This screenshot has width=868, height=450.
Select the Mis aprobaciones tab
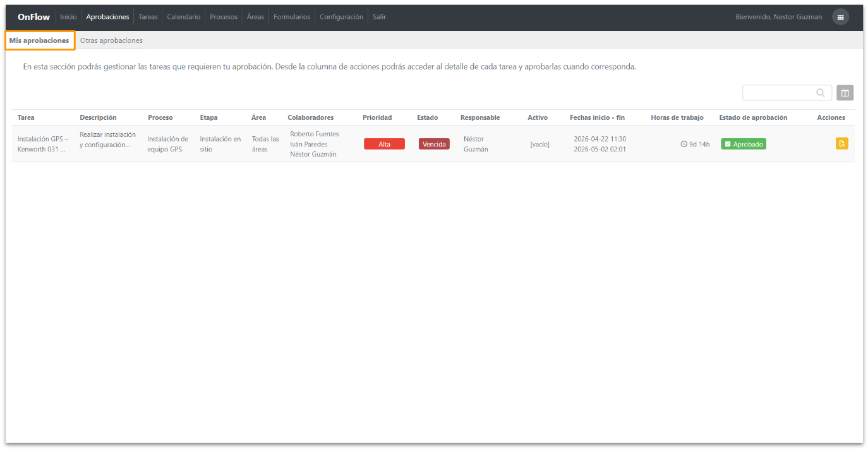point(39,40)
